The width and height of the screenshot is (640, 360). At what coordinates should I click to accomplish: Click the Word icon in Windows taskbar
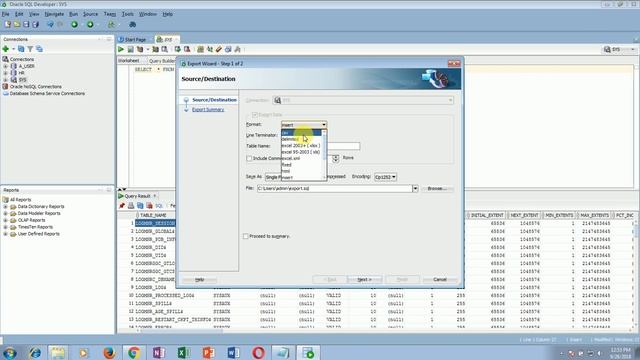pos(233,352)
